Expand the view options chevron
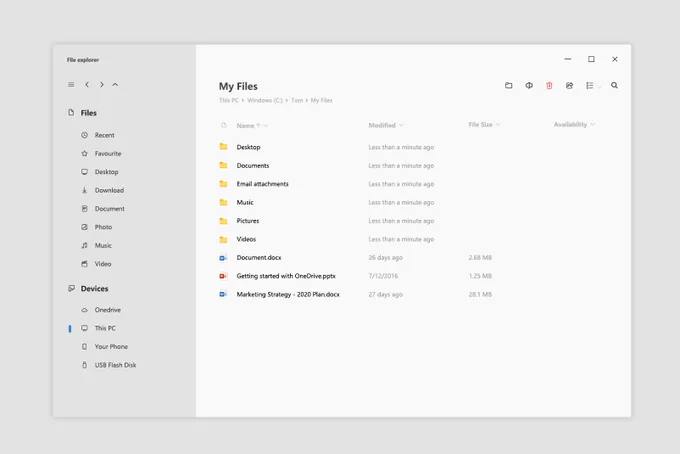Screen dimensions: 680x454 tap(599, 86)
